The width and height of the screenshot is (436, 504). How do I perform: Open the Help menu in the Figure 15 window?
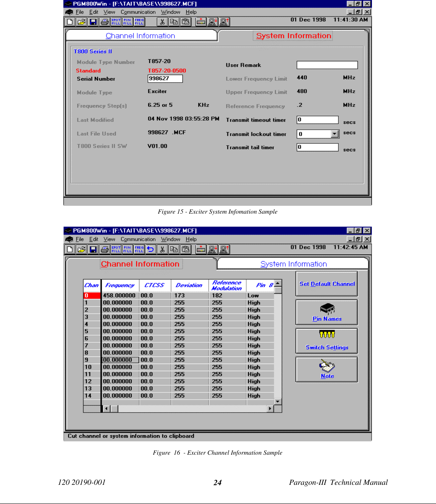(191, 12)
